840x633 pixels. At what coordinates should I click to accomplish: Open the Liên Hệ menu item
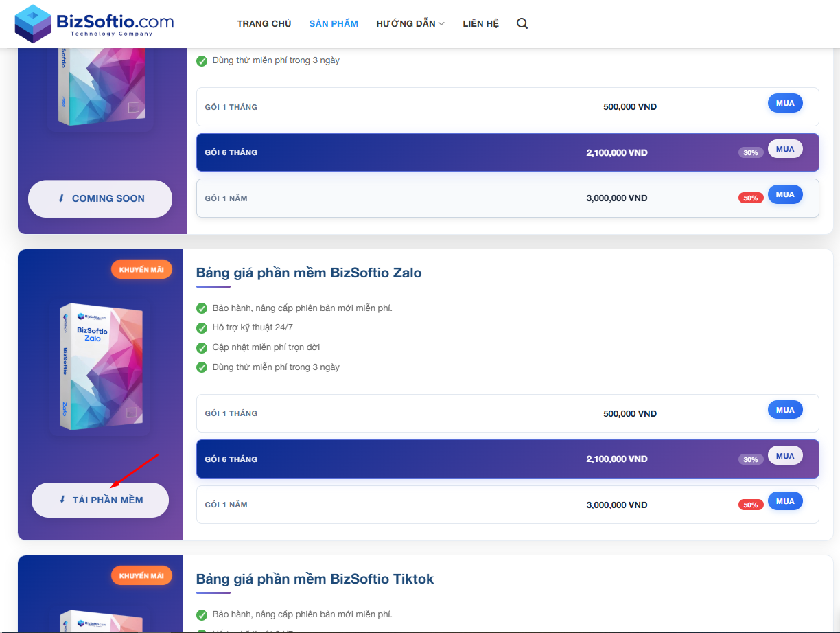point(480,23)
